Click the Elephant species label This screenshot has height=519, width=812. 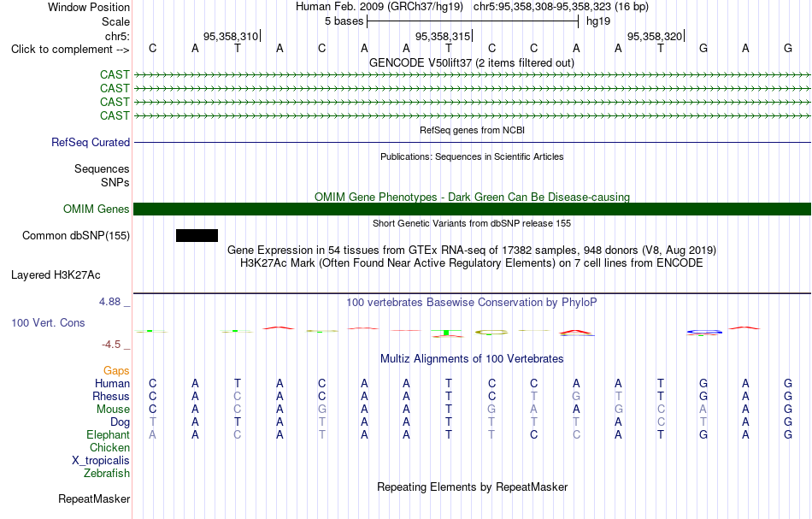(109, 434)
